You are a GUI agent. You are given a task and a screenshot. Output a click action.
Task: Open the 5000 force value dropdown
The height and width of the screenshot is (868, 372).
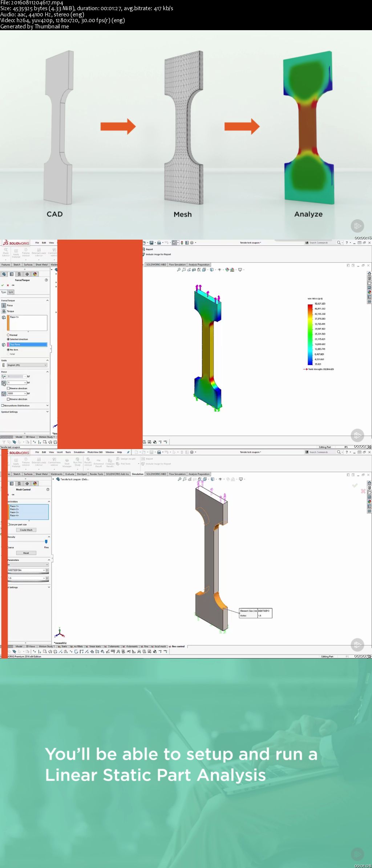click(x=25, y=393)
